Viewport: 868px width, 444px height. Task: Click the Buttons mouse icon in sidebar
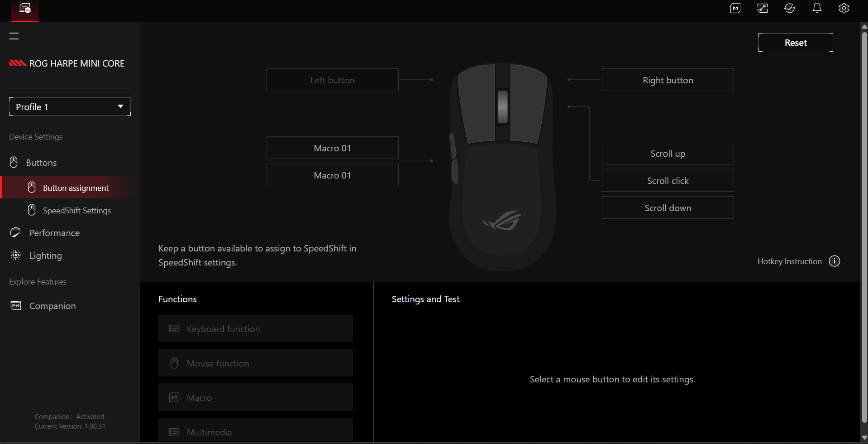pyautogui.click(x=14, y=162)
